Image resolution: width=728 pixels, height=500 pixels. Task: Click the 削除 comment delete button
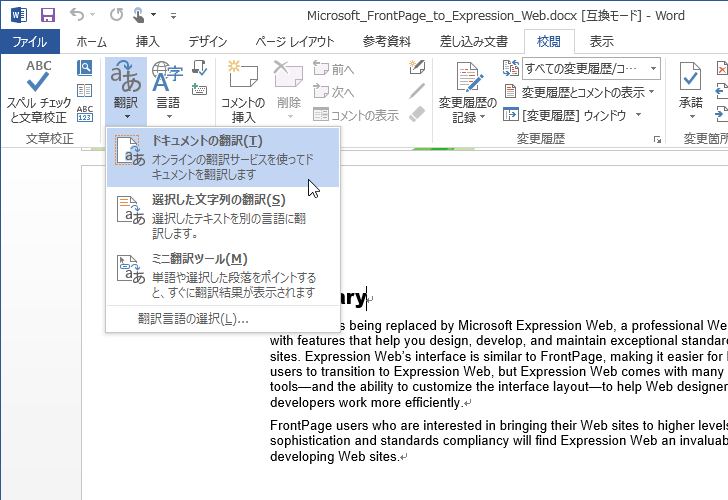289,91
